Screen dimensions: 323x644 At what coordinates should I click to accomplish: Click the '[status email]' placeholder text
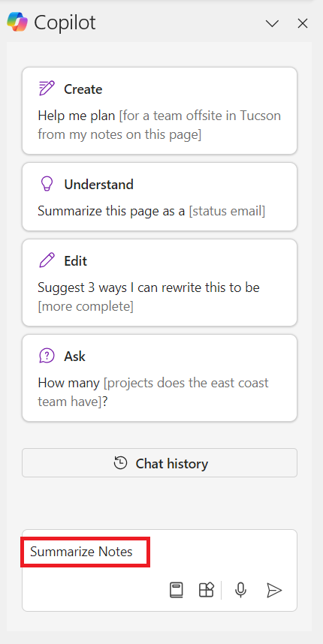pos(227,211)
